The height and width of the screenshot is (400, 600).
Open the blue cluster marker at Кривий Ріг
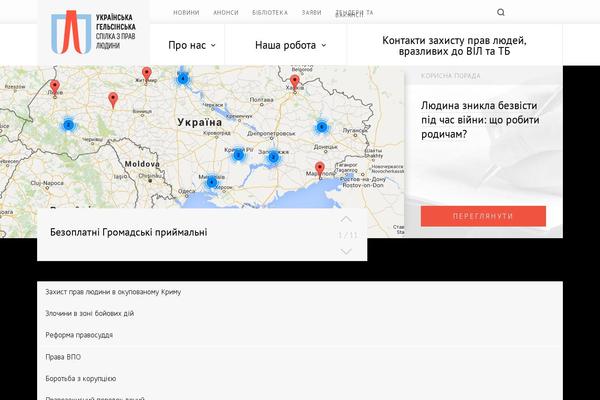(x=238, y=155)
